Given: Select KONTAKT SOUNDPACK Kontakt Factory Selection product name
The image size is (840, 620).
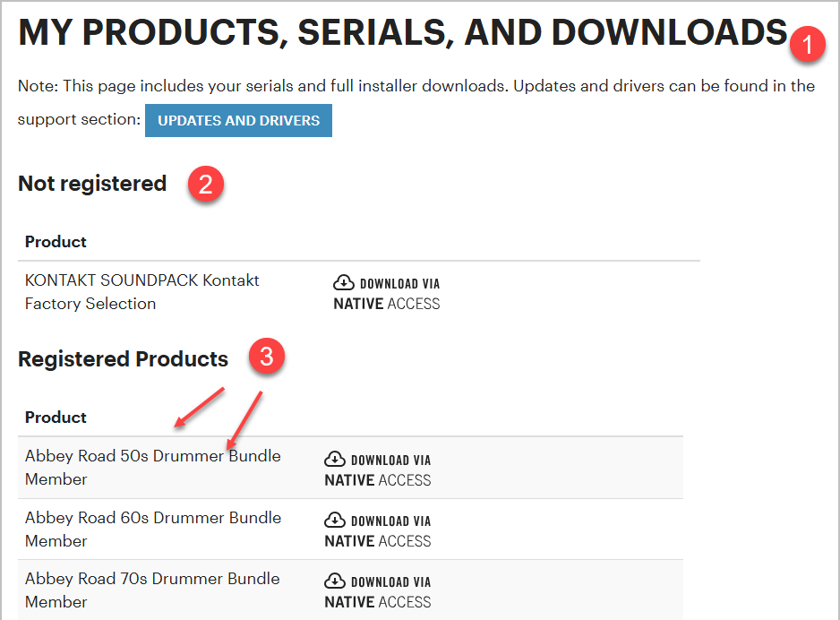Looking at the screenshot, I should point(141,291).
